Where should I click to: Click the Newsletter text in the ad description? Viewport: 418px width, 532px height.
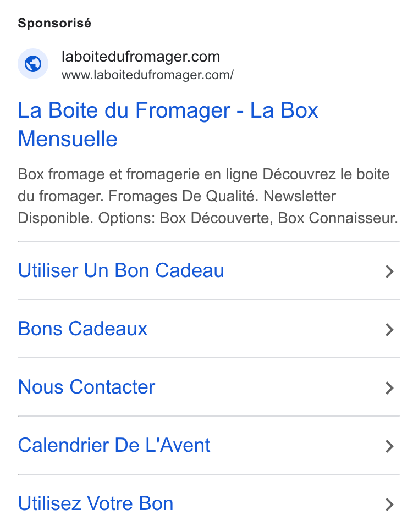(300, 196)
